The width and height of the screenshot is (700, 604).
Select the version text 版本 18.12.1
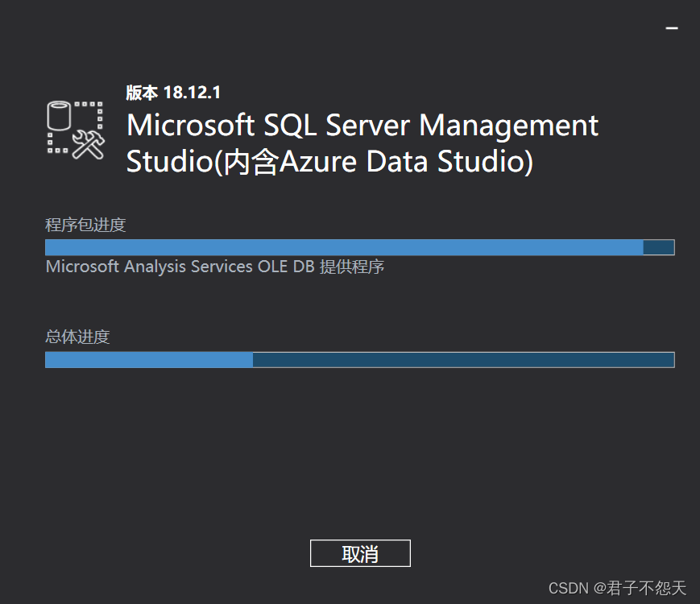click(x=173, y=93)
